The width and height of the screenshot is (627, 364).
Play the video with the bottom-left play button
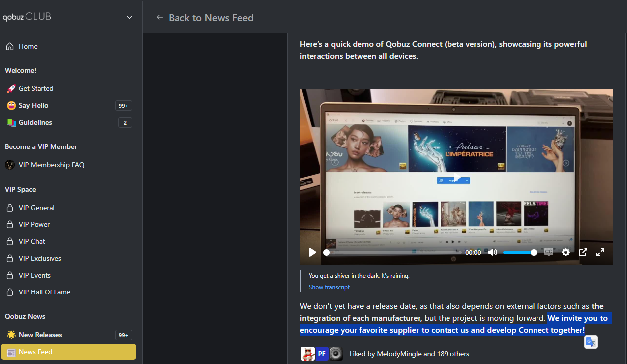click(x=312, y=252)
